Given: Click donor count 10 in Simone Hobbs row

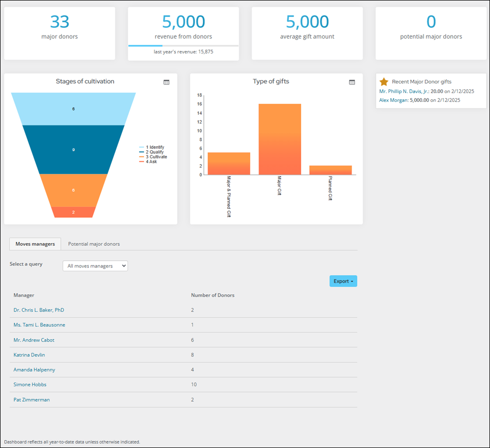Looking at the screenshot, I should point(194,384).
